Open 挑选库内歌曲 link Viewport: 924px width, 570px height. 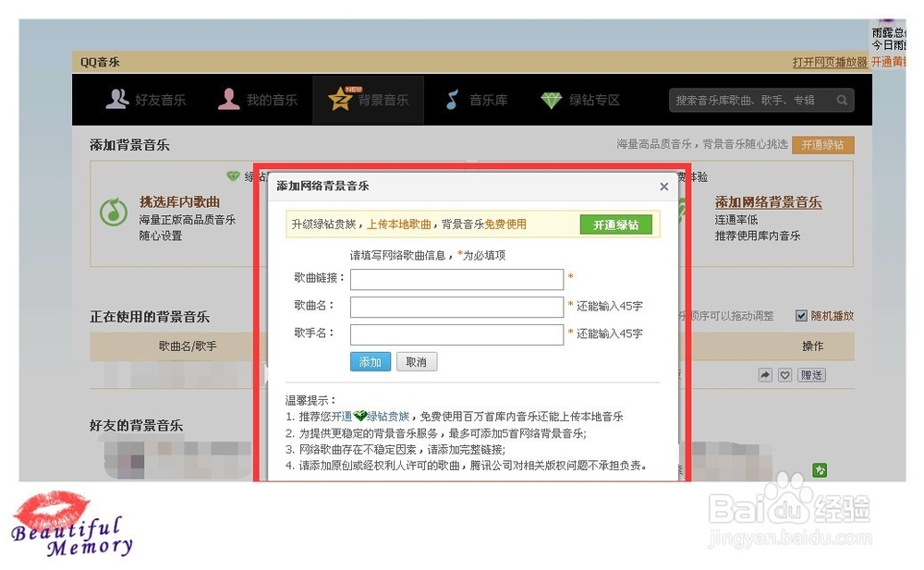pos(180,201)
